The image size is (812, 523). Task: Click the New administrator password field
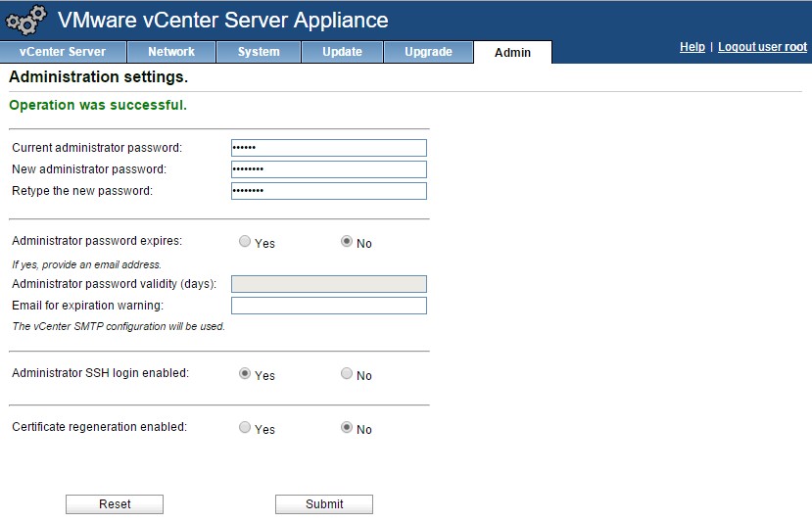(329, 169)
